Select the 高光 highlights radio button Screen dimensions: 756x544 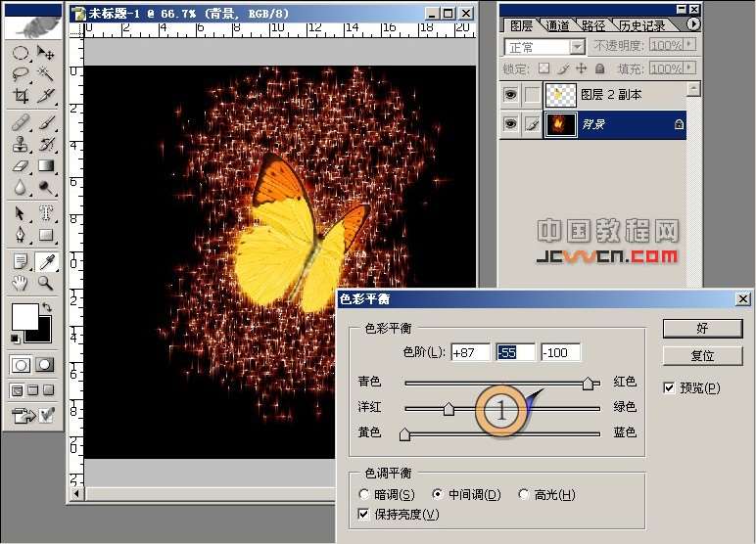524,495
